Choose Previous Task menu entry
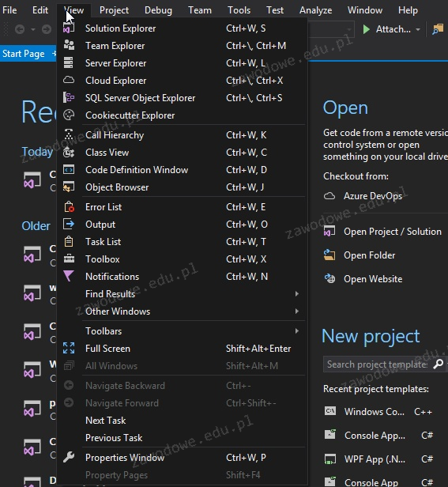The image size is (448, 487). 184,438
